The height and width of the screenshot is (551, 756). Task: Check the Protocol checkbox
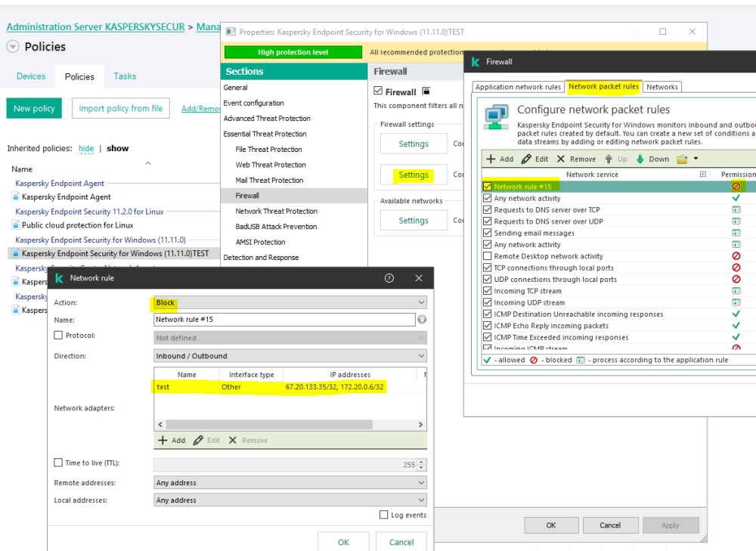click(x=58, y=336)
